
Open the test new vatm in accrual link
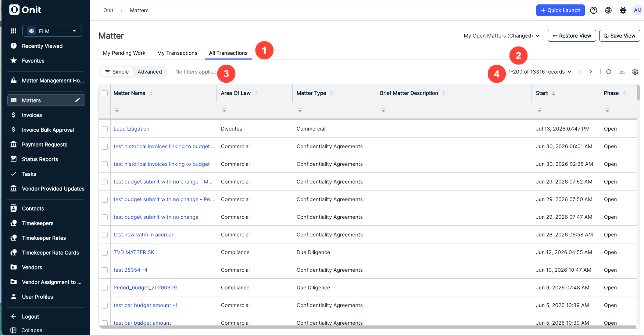(143, 235)
